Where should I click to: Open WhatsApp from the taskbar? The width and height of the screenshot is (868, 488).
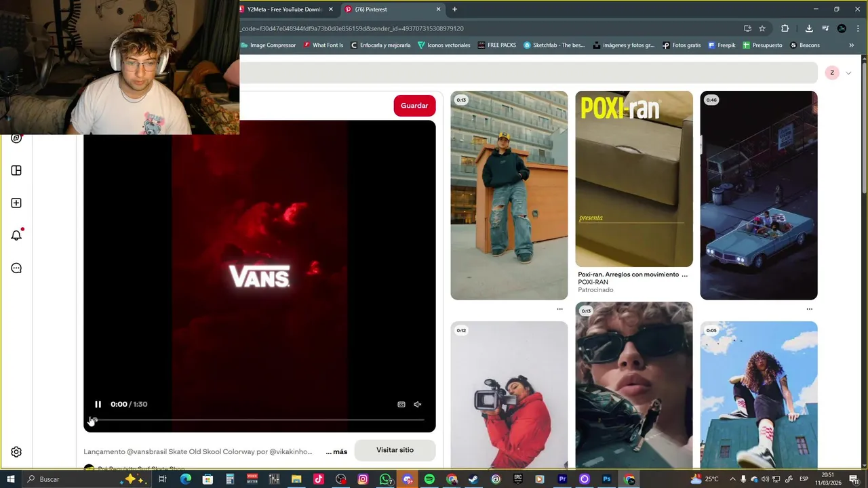pos(385,479)
